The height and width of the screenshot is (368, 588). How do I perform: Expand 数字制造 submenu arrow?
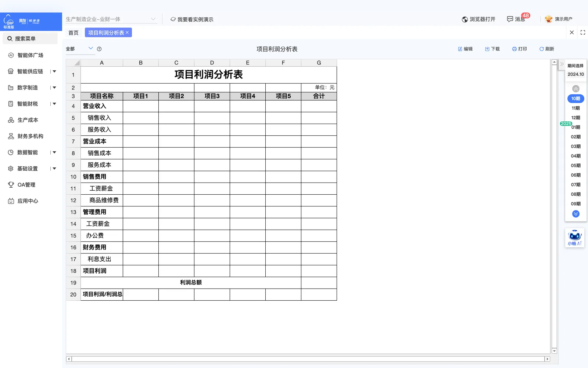click(54, 88)
